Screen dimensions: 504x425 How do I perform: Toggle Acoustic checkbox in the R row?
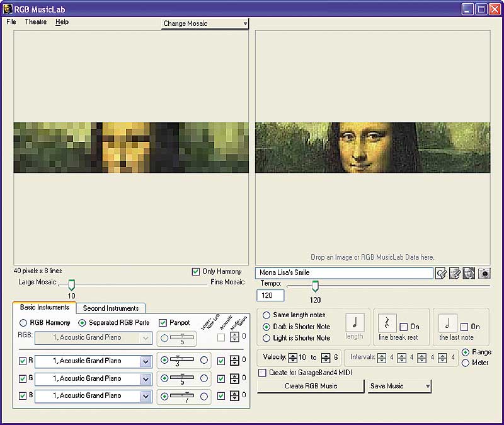pos(221,361)
